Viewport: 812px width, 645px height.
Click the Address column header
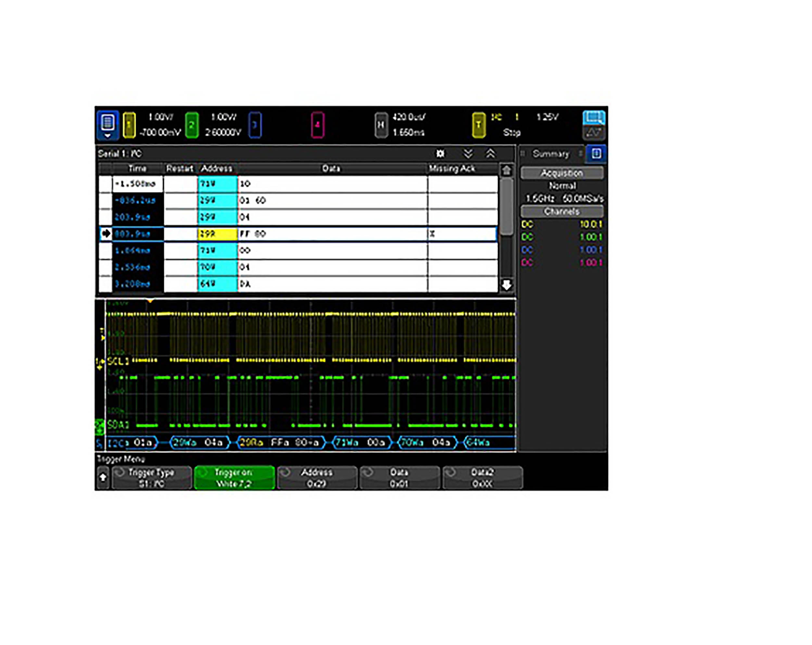pyautogui.click(x=217, y=168)
